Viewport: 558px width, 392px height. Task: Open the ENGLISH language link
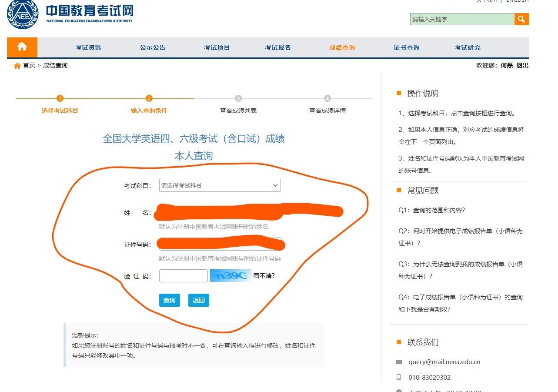click(x=518, y=1)
